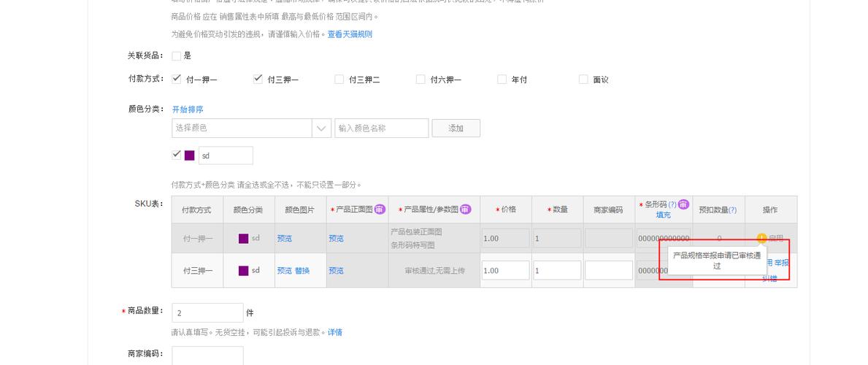Click the 审 badge beside 产品属性/参数图 header
The width and height of the screenshot is (868, 365).
pos(464,210)
